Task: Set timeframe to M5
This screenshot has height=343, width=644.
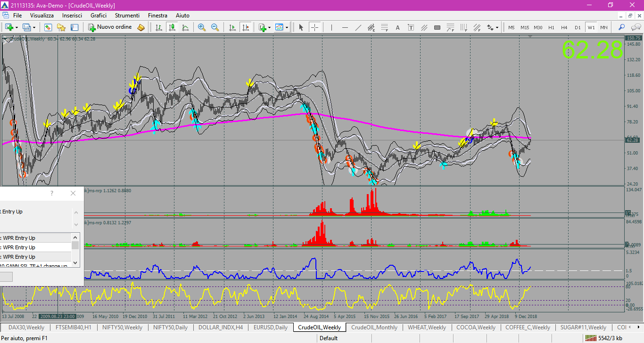Action: [512, 27]
